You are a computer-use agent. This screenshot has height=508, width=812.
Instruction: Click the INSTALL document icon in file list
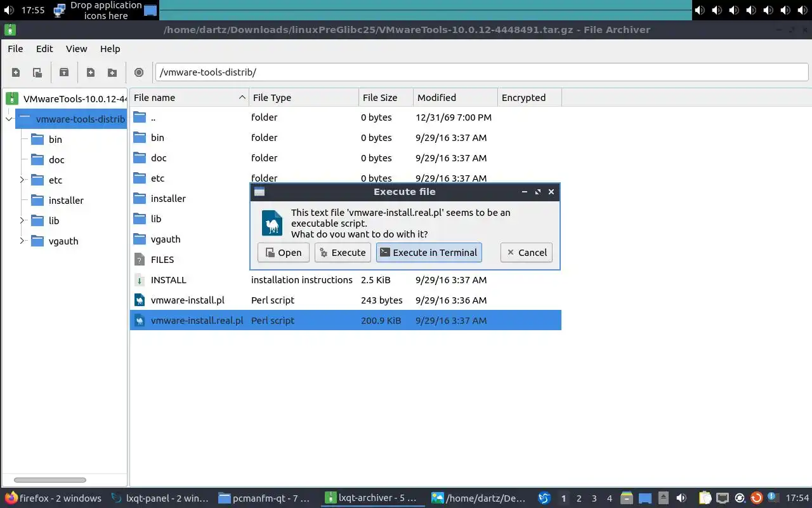pos(140,280)
